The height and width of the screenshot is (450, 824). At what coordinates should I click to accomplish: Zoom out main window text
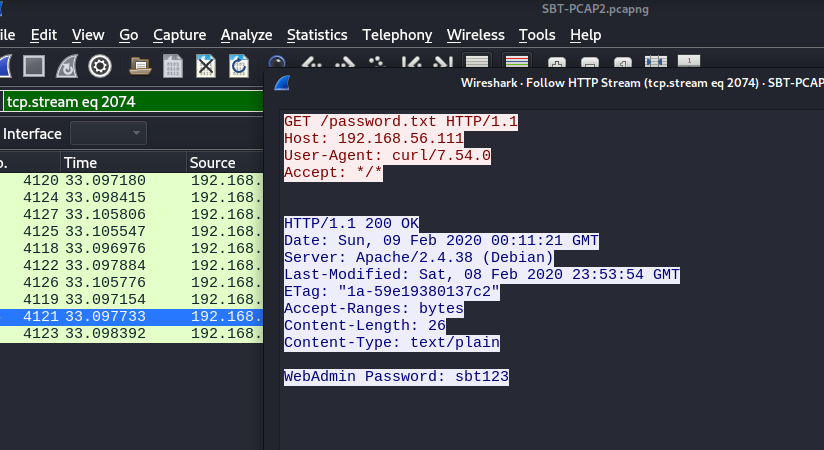tap(590, 62)
